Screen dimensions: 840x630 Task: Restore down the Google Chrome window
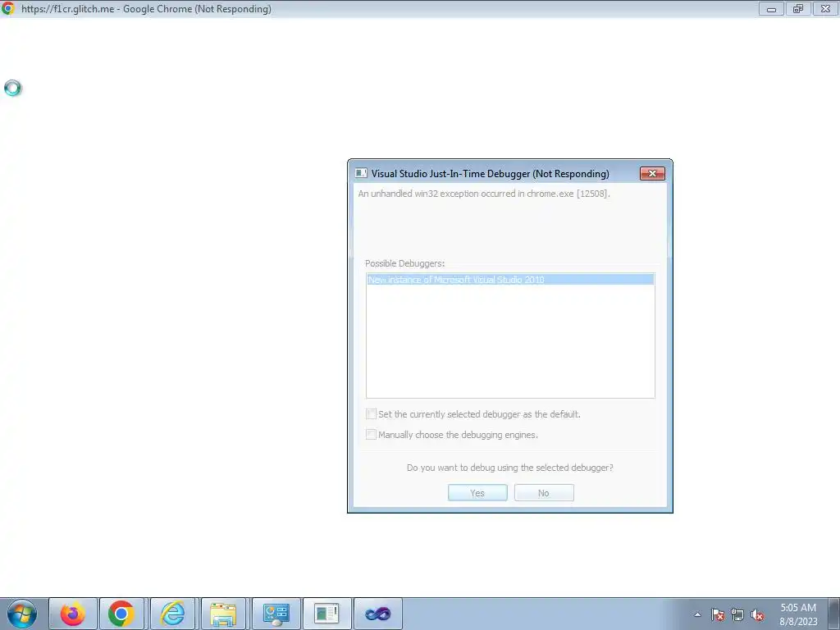pyautogui.click(x=798, y=8)
